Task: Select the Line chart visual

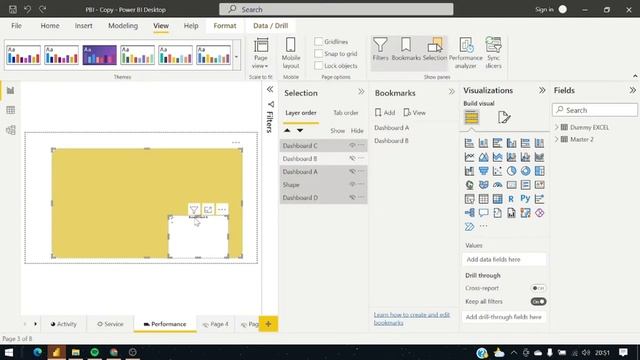Action: pos(469,157)
